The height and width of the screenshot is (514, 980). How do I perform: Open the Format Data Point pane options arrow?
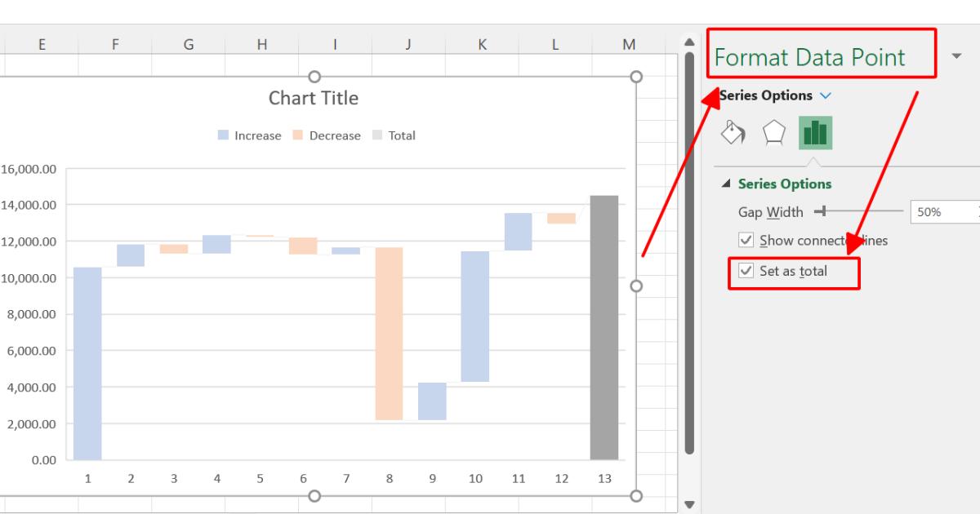pos(957,55)
